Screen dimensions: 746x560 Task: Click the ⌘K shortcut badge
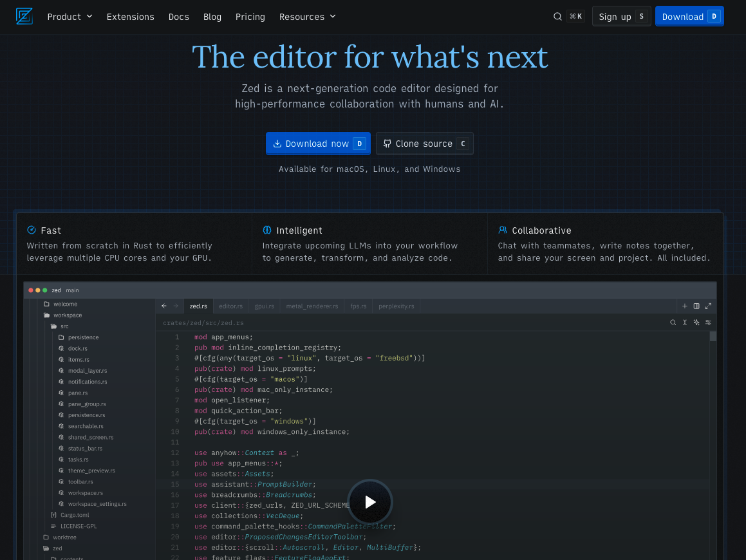(x=575, y=16)
